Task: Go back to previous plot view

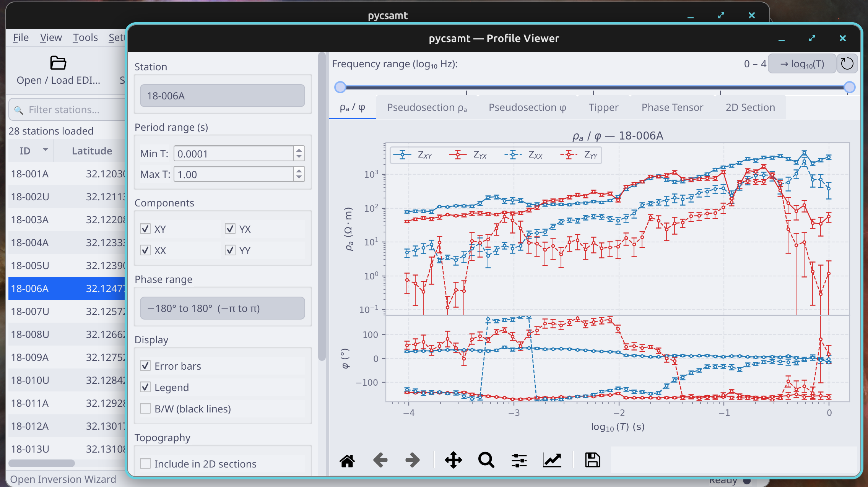Action: pos(380,460)
